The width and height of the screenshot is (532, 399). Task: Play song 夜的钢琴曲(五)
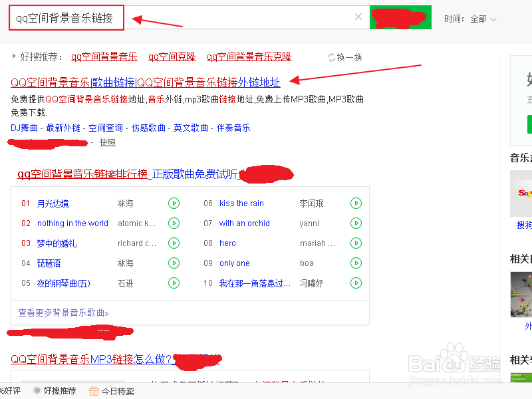point(174,283)
